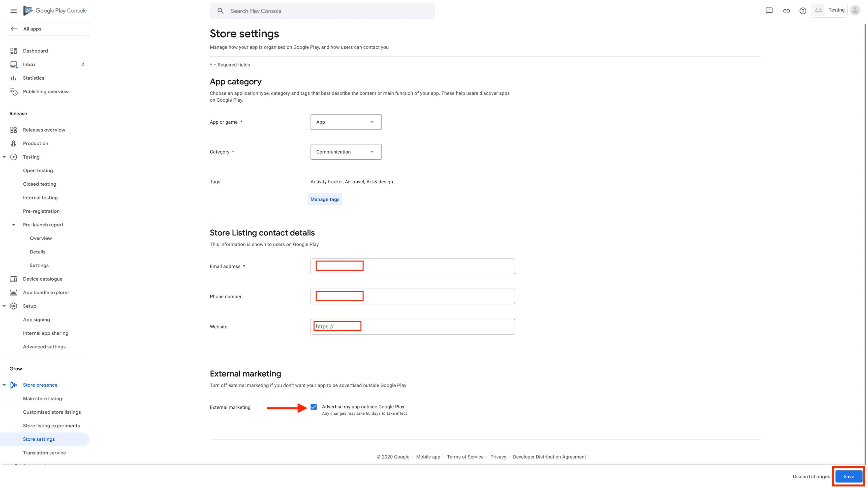Open the help question mark icon
868x488 pixels.
tap(803, 11)
